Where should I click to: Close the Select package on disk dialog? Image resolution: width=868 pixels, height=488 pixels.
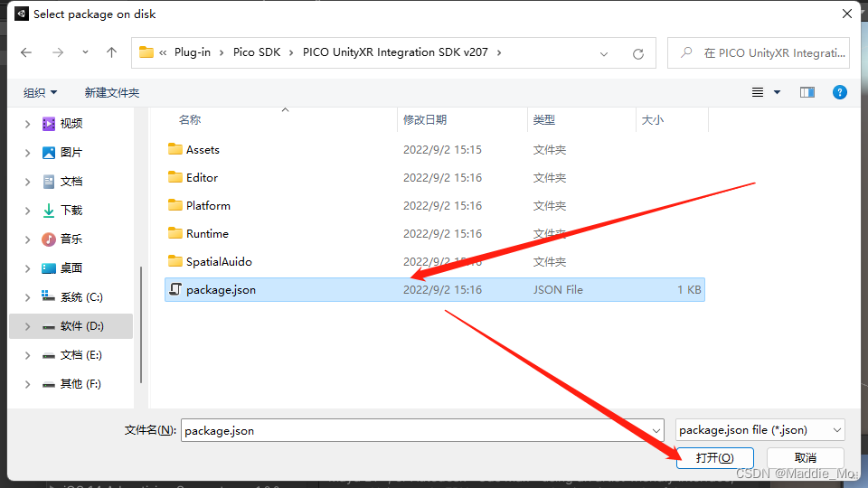(847, 14)
